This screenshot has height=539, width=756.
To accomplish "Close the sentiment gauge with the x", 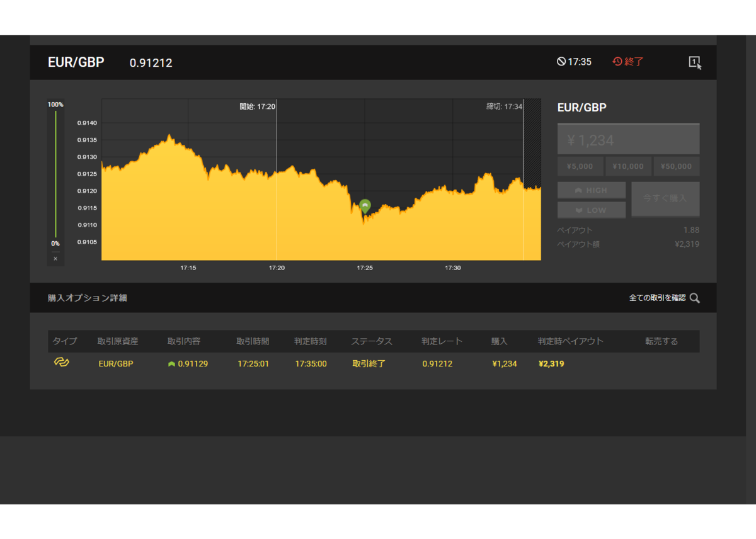I will (x=55, y=259).
